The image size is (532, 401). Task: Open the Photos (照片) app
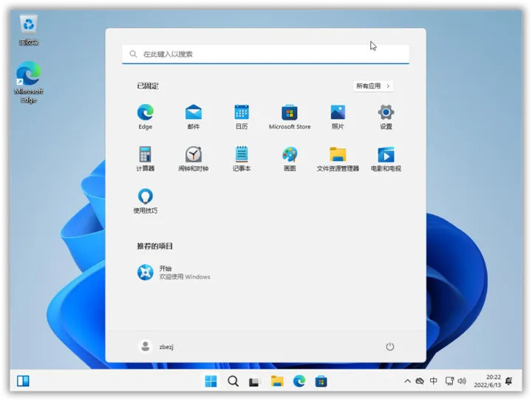click(x=338, y=117)
